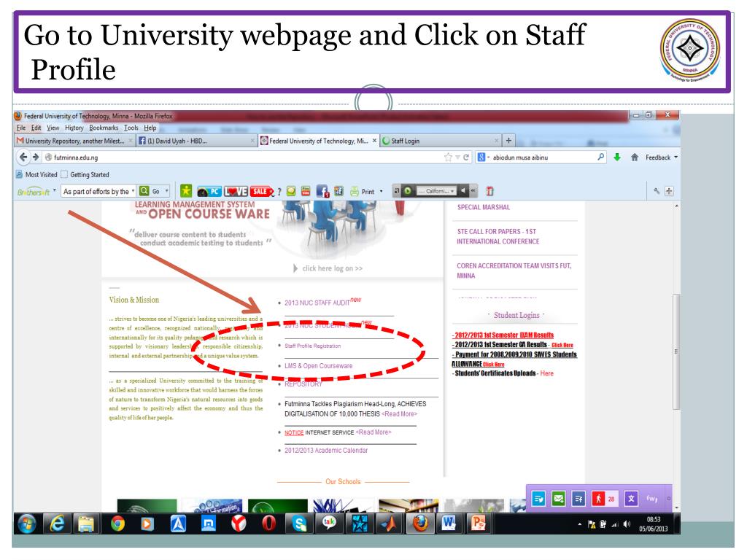Screen dimensions: 747x560
Task: Open the Brothersoft toolbar dropdown
Action: pyautogui.click(x=54, y=190)
